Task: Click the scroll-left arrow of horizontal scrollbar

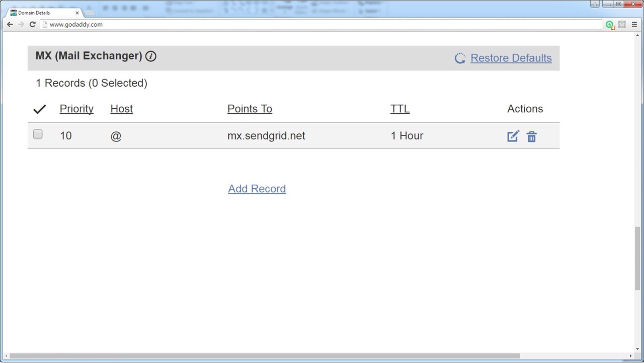Action: click(x=6, y=356)
